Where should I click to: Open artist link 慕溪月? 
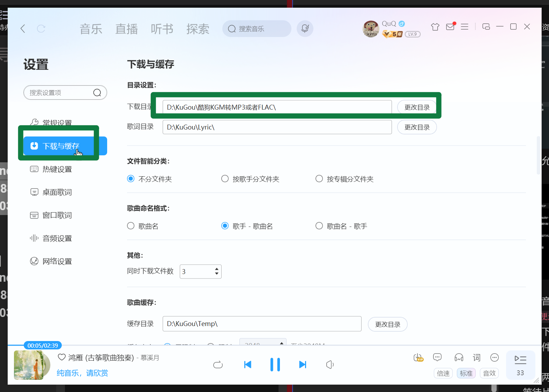click(150, 358)
